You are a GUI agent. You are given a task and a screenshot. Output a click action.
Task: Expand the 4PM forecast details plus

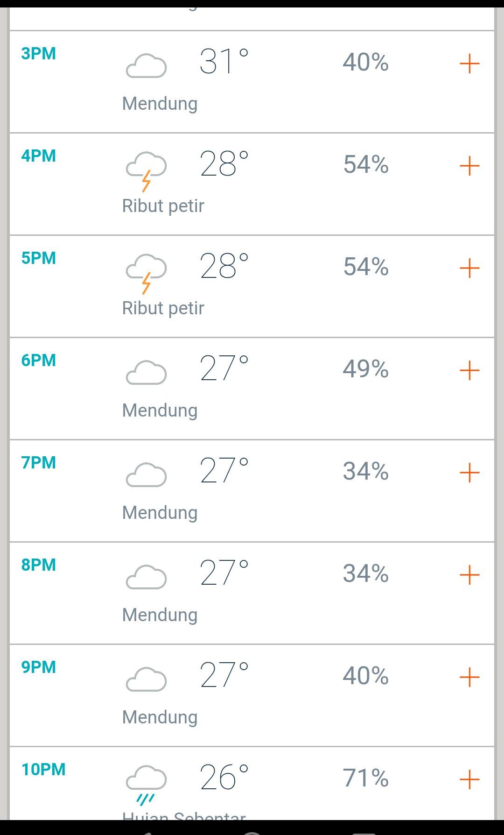tap(469, 166)
